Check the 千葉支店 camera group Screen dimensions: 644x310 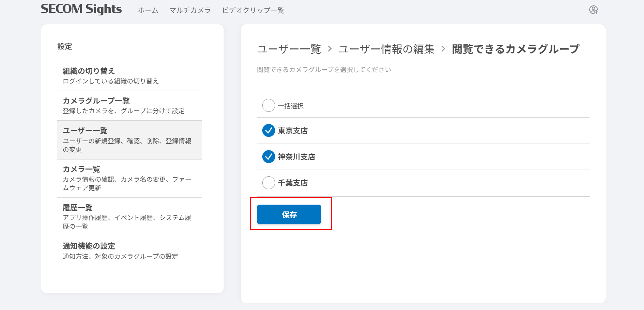[268, 183]
